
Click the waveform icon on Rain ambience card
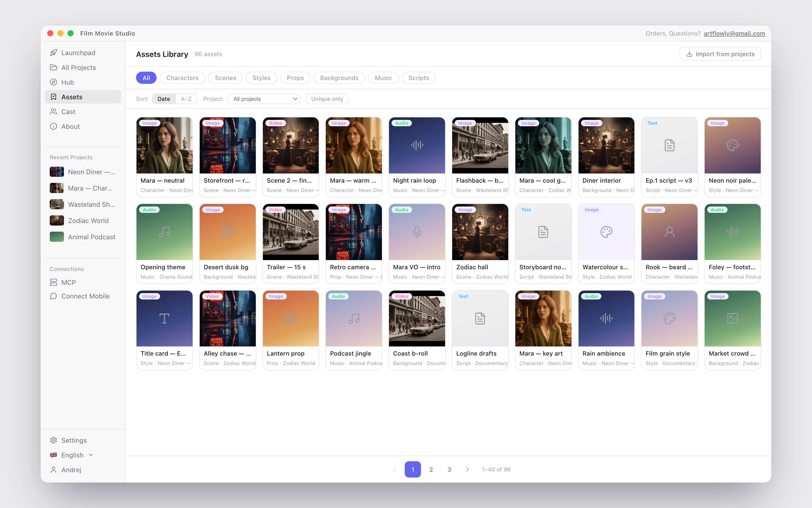[x=606, y=318]
